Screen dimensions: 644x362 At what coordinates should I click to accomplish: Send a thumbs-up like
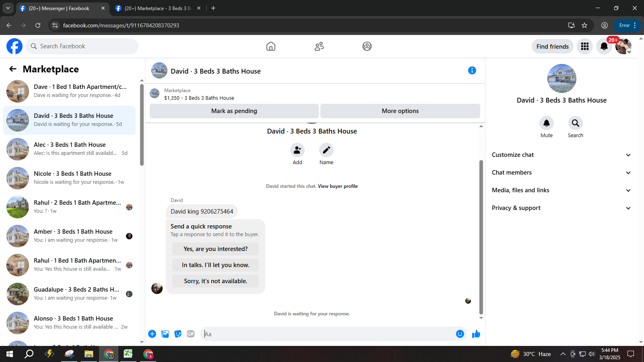476,334
